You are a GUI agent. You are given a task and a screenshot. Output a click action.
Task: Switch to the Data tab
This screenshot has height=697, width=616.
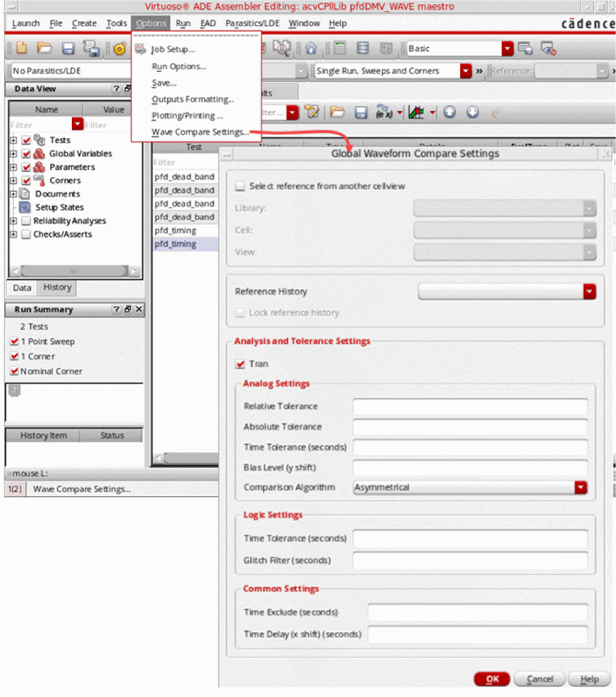pyautogui.click(x=22, y=288)
